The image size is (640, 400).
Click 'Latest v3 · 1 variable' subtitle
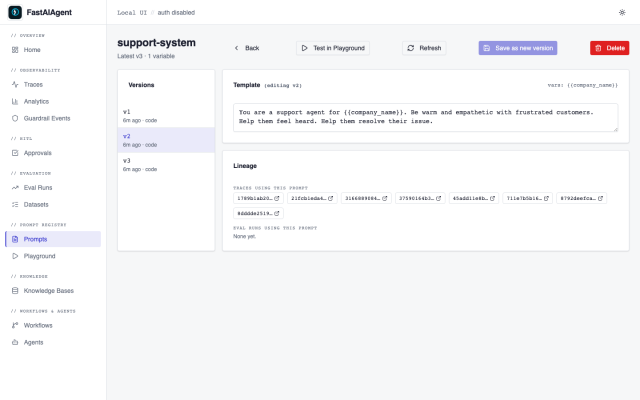[x=146, y=56]
